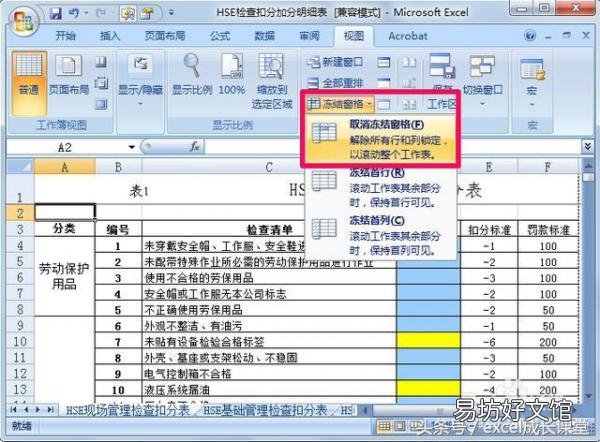Open the Acrobat ribbon tab
Image resolution: width=600 pixels, height=442 pixels.
pos(408,36)
